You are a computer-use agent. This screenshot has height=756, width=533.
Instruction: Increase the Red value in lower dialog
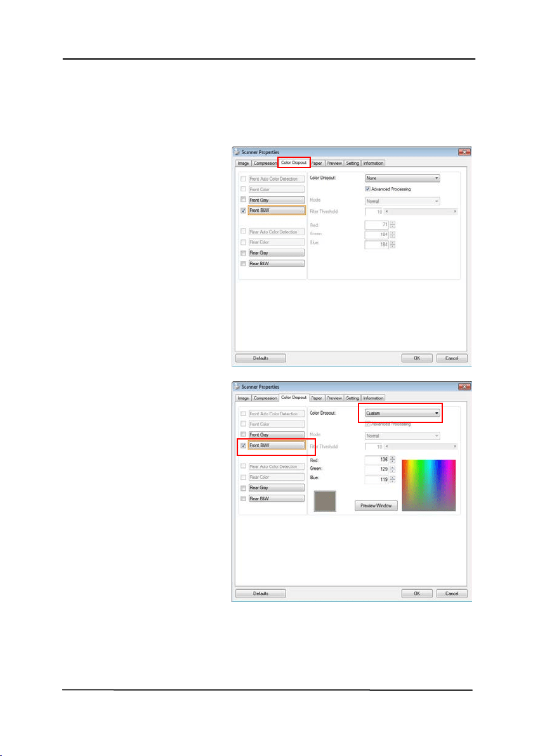[x=393, y=458]
